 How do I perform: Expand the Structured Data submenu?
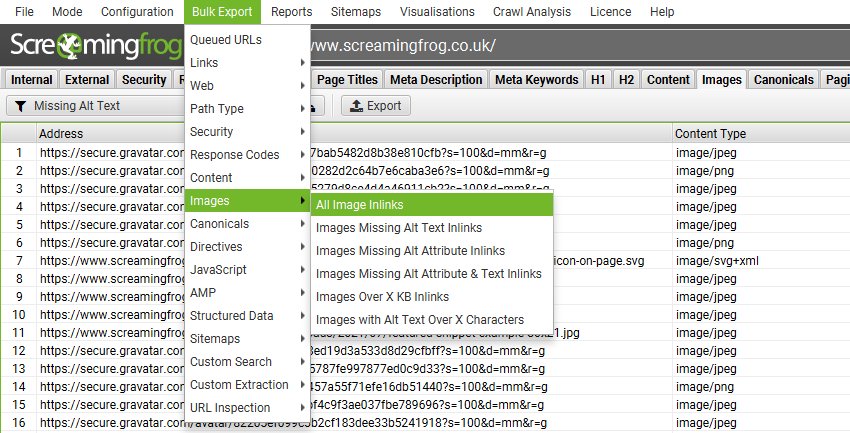tap(247, 316)
